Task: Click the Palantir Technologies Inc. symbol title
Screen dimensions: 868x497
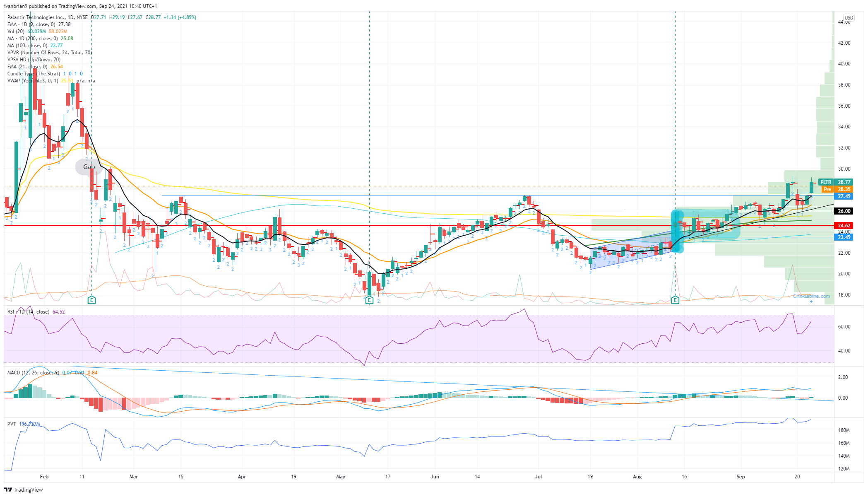Action: [x=36, y=17]
